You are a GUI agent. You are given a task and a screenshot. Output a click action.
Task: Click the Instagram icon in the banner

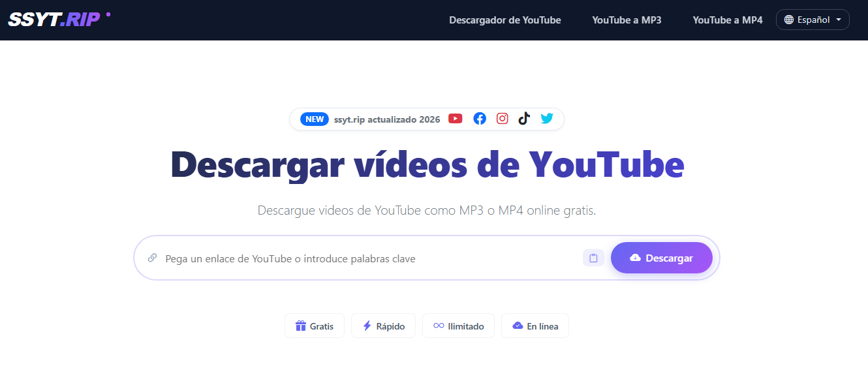pos(502,119)
